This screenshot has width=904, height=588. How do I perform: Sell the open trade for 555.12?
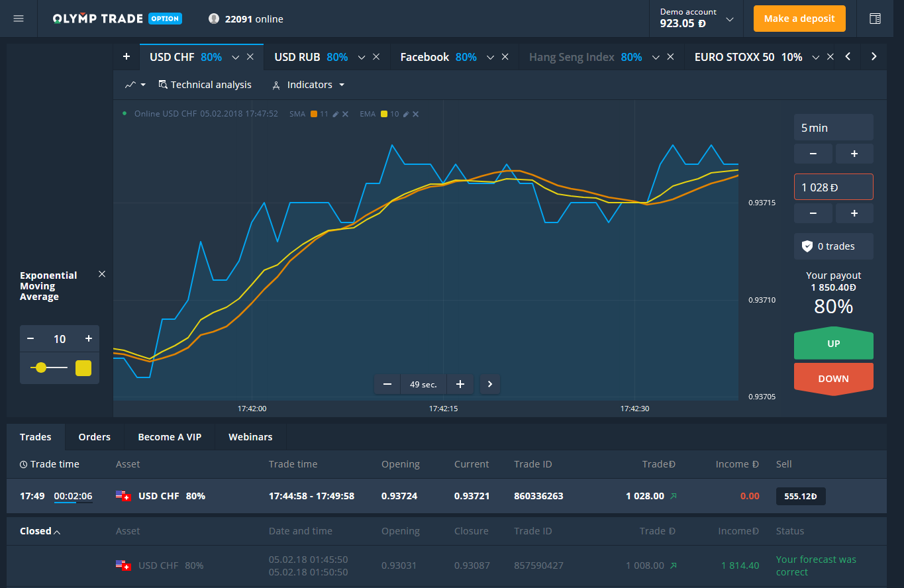[801, 496]
